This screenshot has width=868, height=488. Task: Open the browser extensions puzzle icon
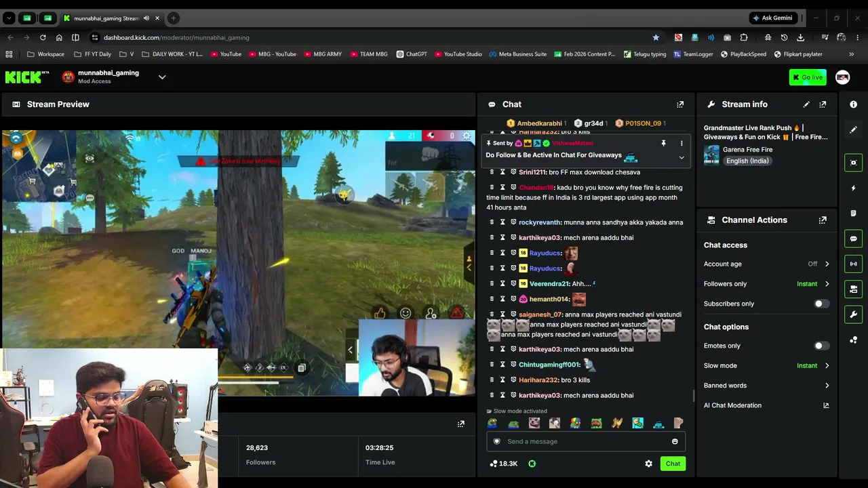[x=744, y=37]
